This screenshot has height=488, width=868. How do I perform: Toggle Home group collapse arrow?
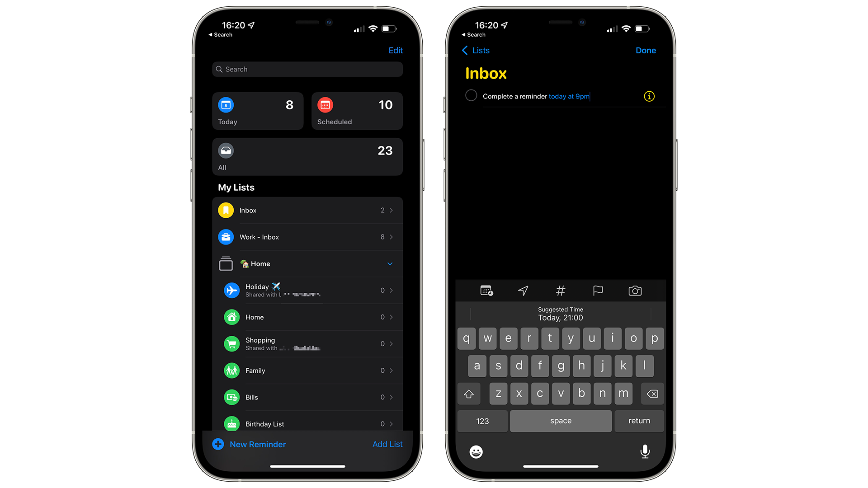point(390,263)
